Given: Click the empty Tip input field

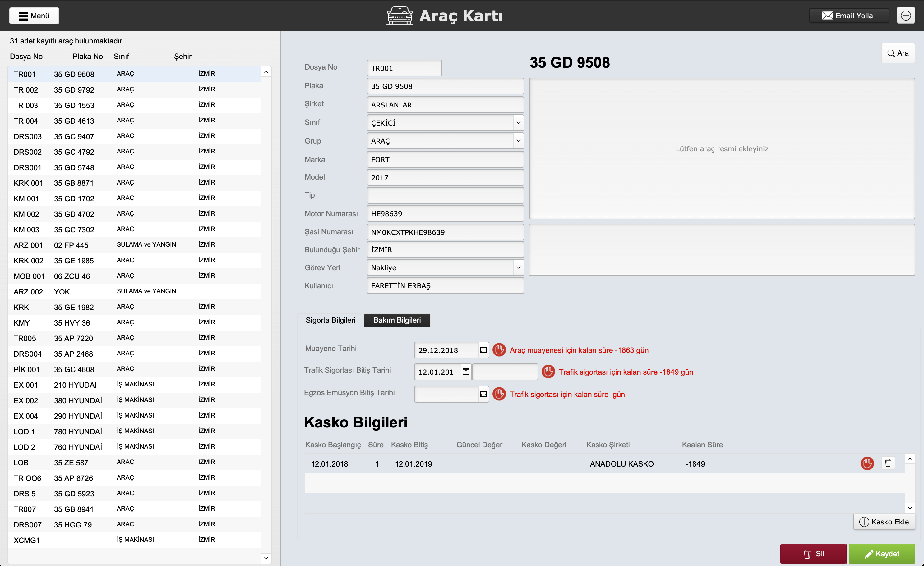Looking at the screenshot, I should [x=445, y=195].
